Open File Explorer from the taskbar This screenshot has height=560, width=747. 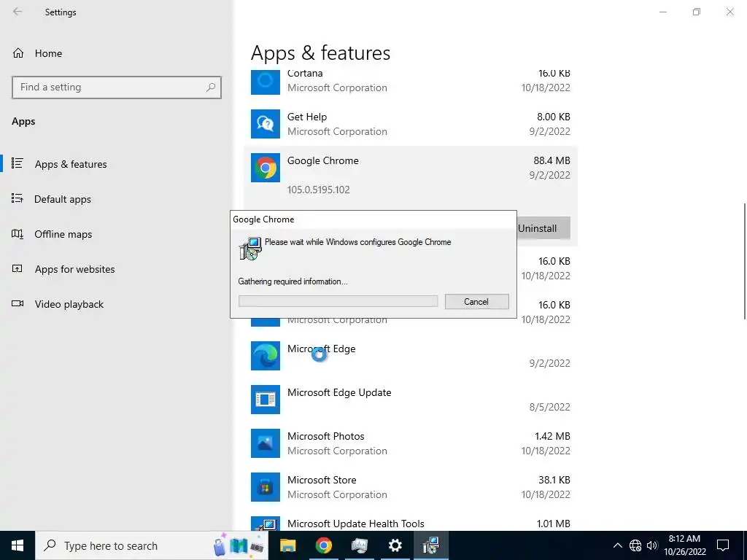click(x=287, y=545)
